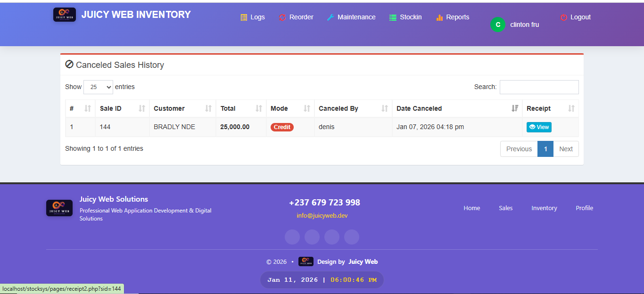The image size is (644, 294).
Task: Open the Maintenance section
Action: 351,17
